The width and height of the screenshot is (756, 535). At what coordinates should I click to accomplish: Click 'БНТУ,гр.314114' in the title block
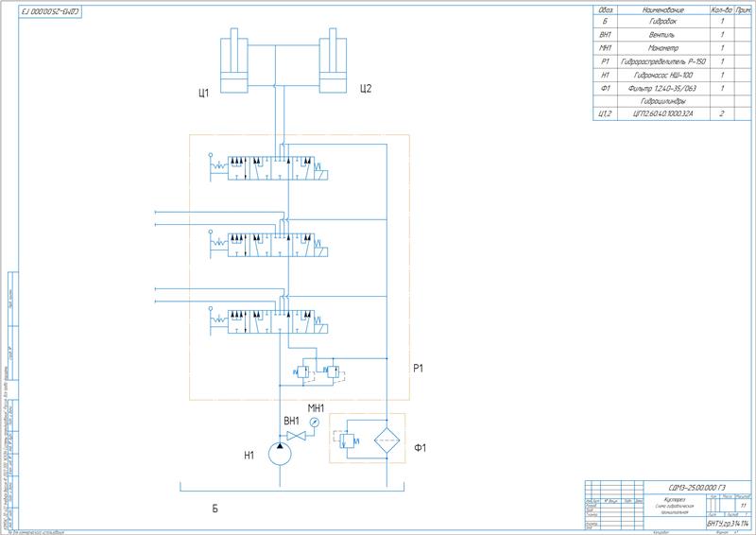tap(728, 524)
